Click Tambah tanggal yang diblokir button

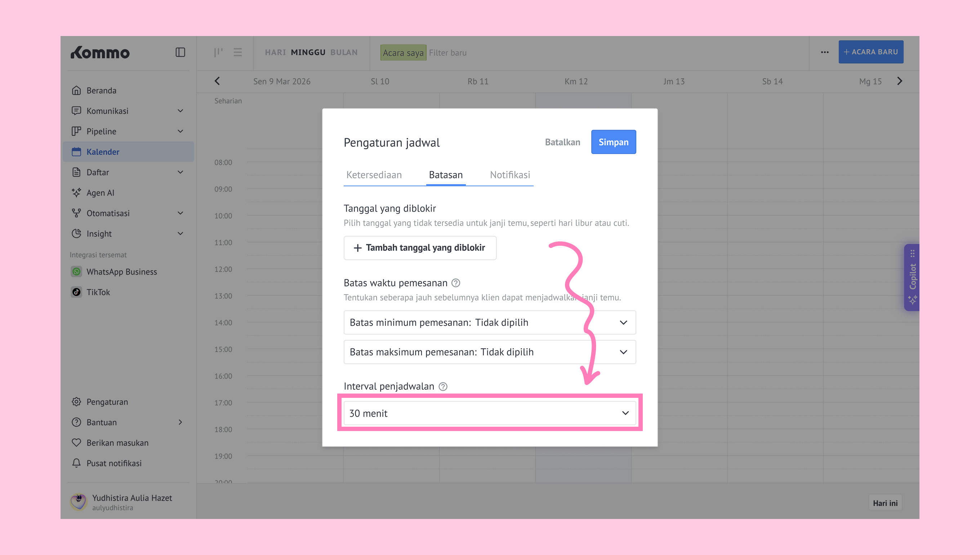point(420,248)
